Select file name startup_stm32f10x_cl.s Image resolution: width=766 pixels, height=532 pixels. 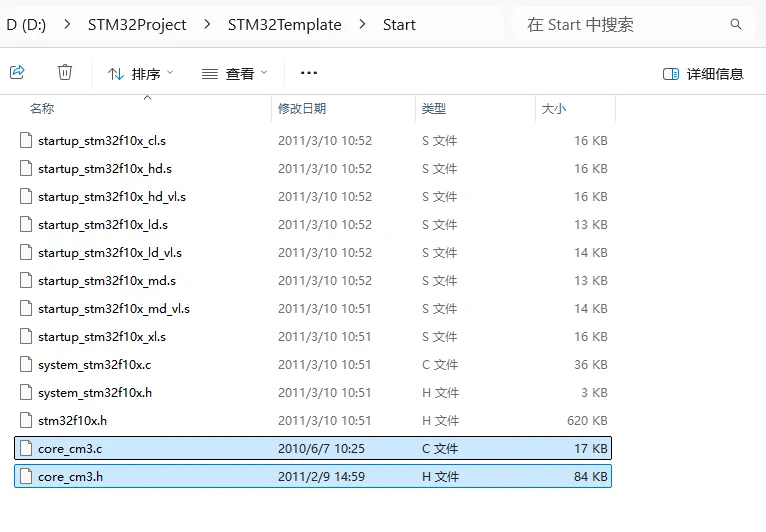pyautogui.click(x=102, y=141)
